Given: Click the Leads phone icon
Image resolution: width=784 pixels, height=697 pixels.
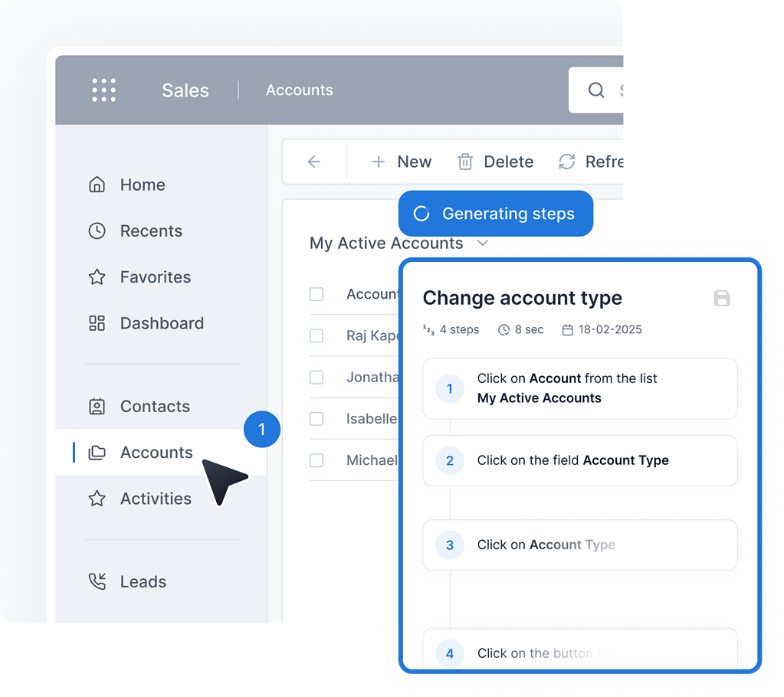Looking at the screenshot, I should point(97,581).
